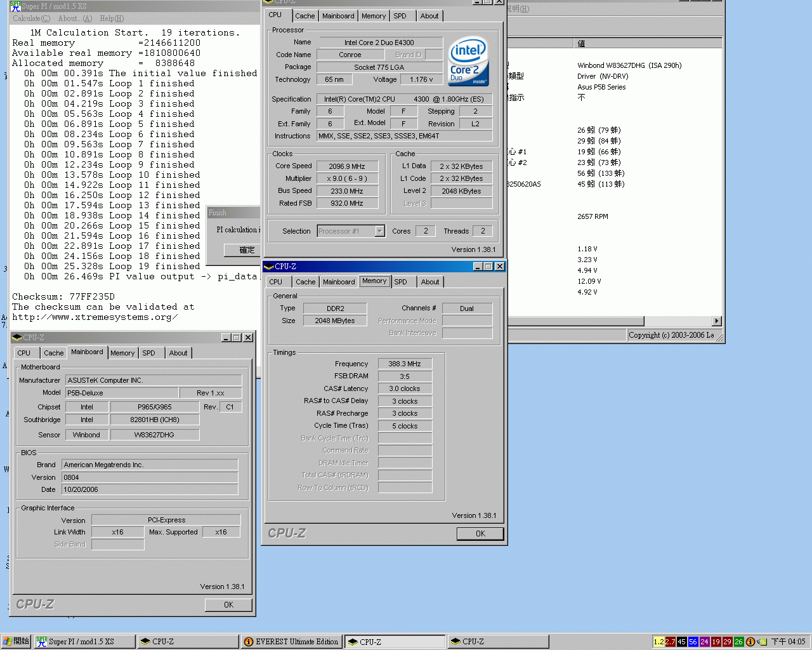Select Memory tab in top CPU-Z window

(x=374, y=16)
